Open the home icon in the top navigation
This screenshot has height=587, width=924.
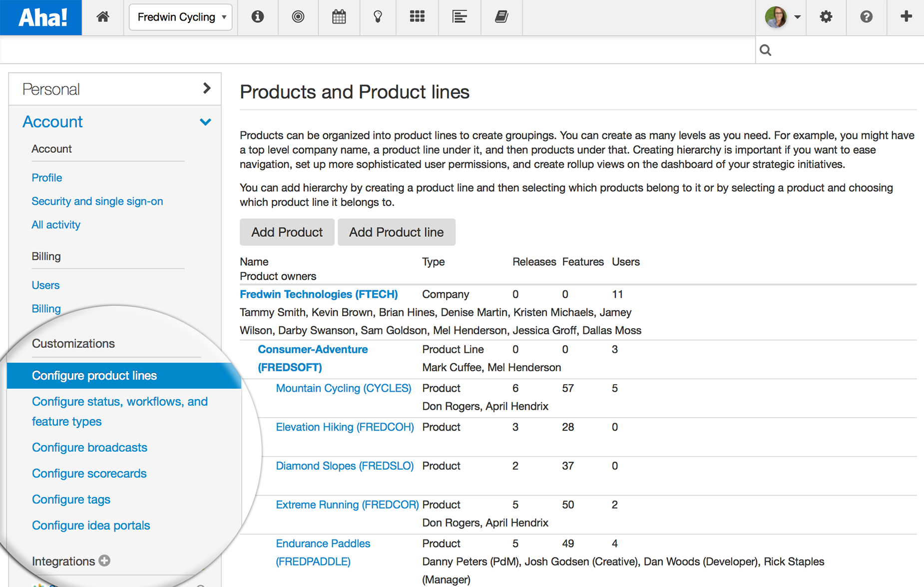(102, 16)
